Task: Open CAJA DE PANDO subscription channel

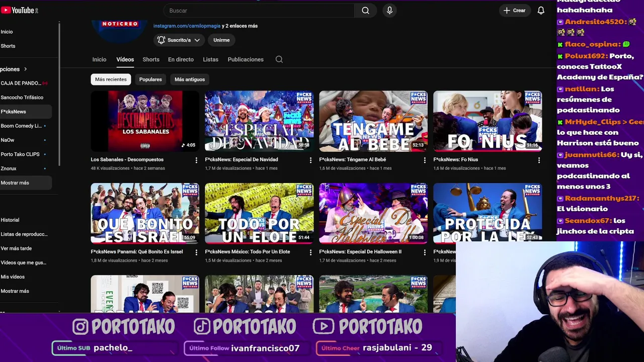Action: coord(24,83)
